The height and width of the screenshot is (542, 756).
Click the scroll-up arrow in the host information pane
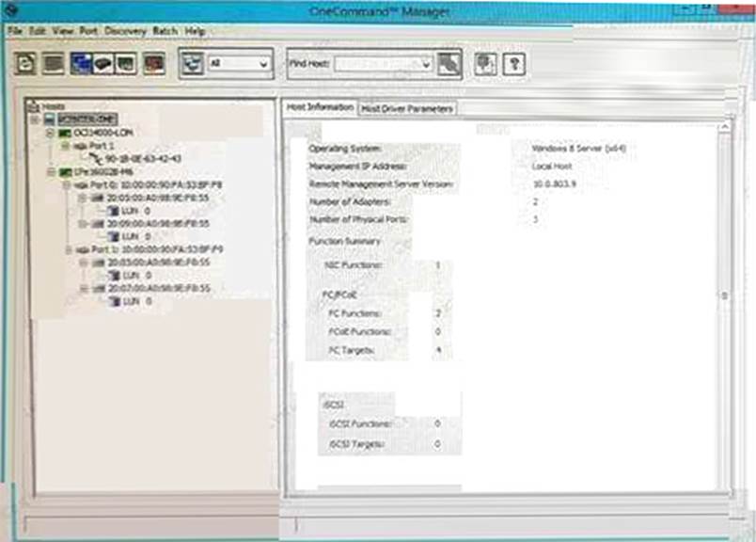[x=724, y=127]
